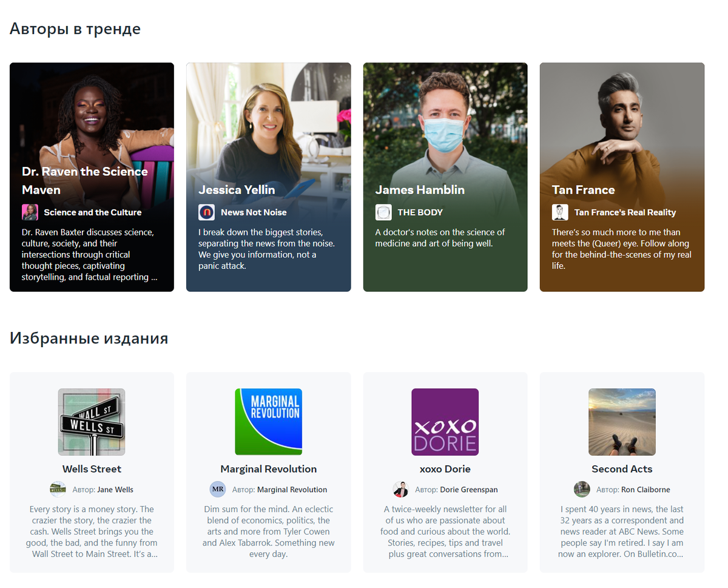Click the Wells Street publication title
This screenshot has width=728, height=588.
[x=92, y=469]
